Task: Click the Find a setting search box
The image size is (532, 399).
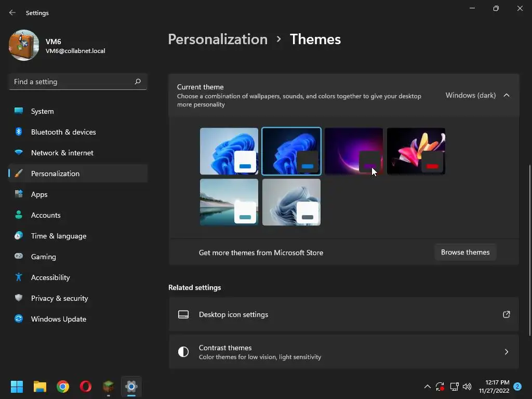Action: coord(78,82)
